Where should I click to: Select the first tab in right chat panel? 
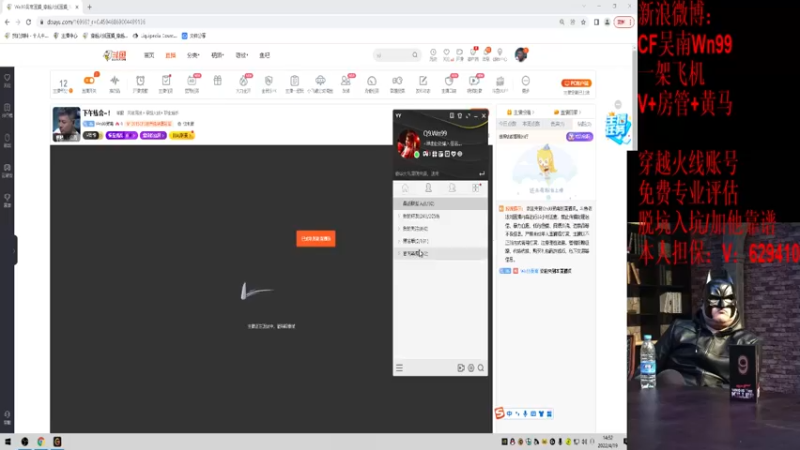click(x=508, y=124)
